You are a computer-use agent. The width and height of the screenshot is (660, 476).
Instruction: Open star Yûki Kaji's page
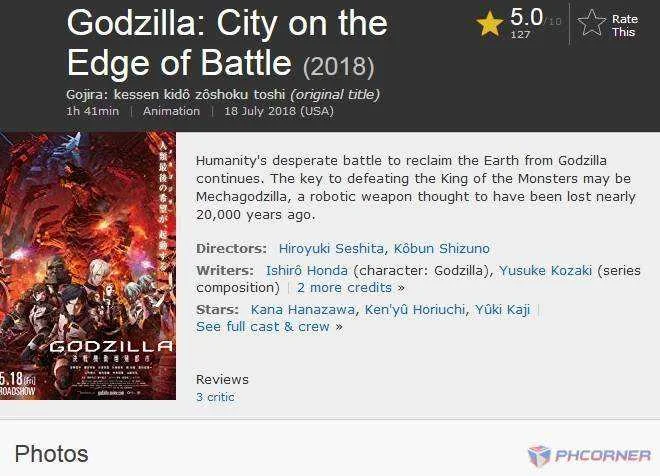click(502, 309)
